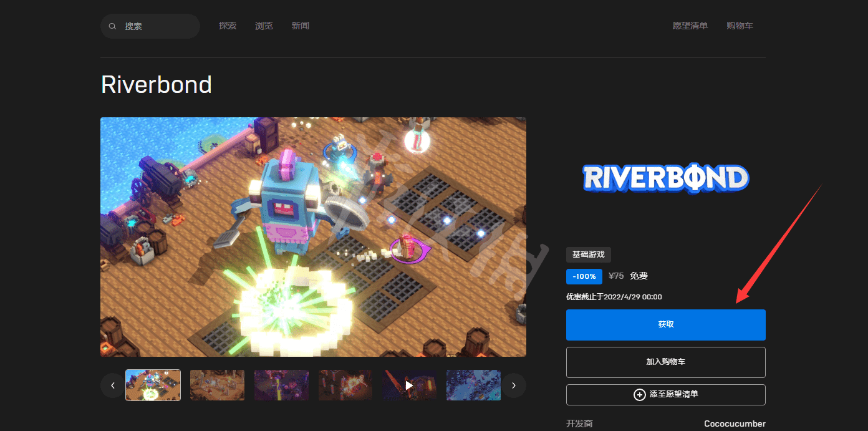Open the 新闻 tab

tap(301, 26)
